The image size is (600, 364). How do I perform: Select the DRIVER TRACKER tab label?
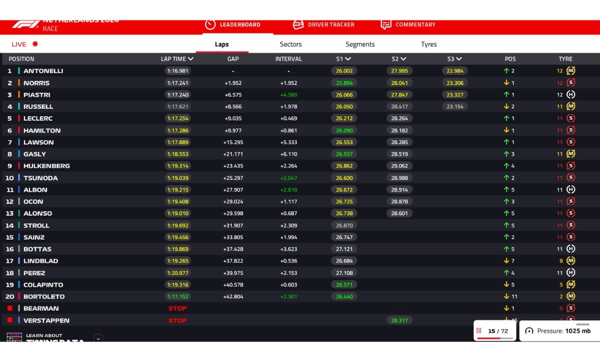pos(331,24)
